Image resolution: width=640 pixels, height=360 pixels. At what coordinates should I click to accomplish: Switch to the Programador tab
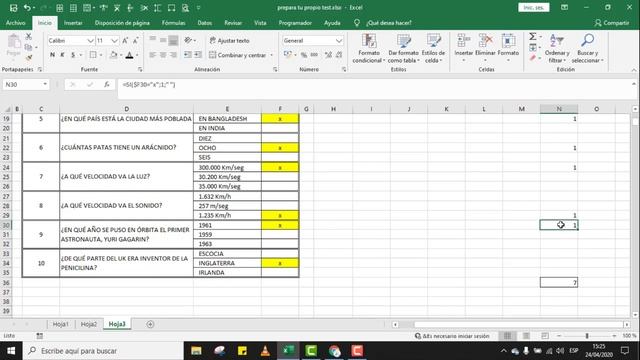pos(295,23)
